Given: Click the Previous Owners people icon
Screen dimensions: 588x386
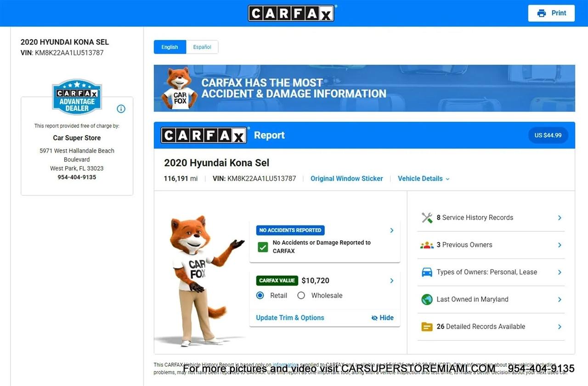Looking at the screenshot, I should [427, 245].
